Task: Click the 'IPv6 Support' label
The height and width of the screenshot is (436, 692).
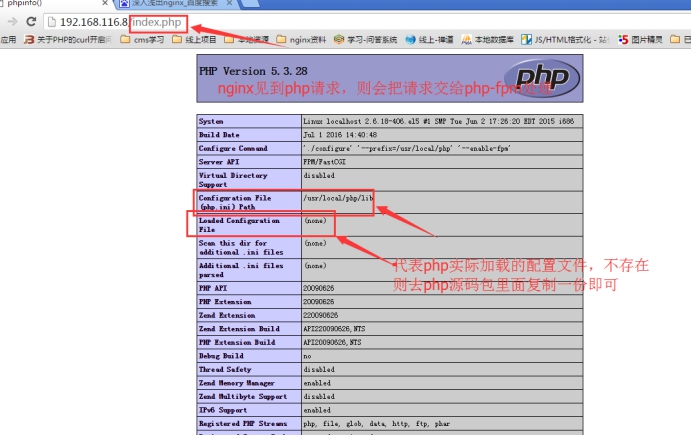Action: coord(223,410)
